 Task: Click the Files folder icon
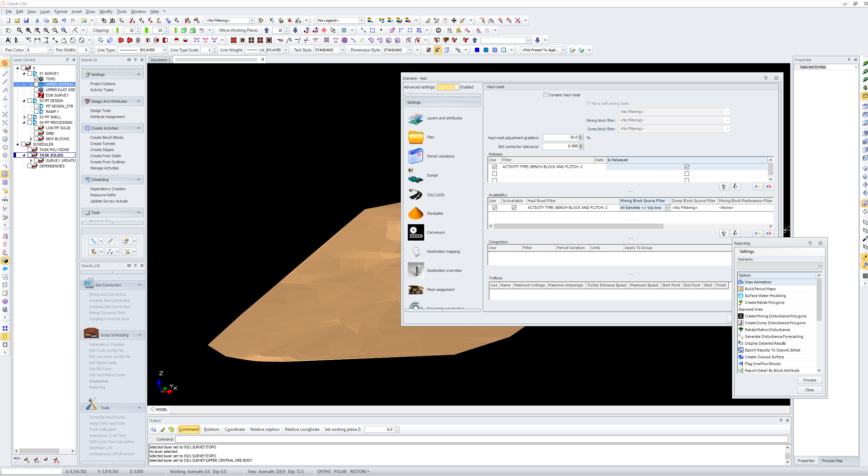click(416, 137)
